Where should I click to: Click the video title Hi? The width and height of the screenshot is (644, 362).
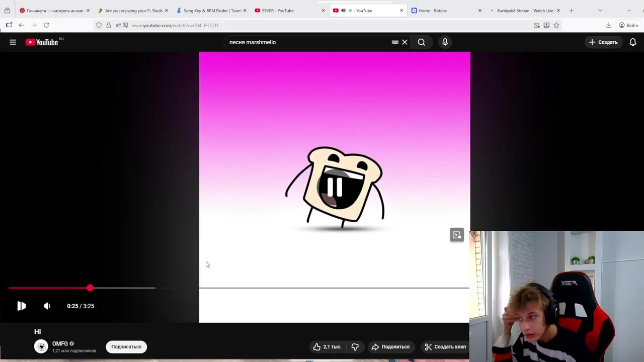(x=37, y=332)
